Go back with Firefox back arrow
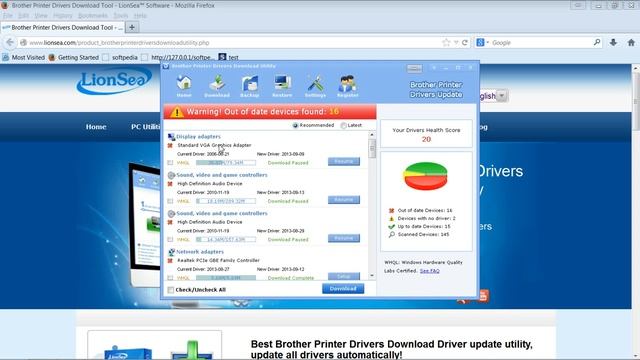Image resolution: width=640 pixels, height=360 pixels. tap(10, 42)
